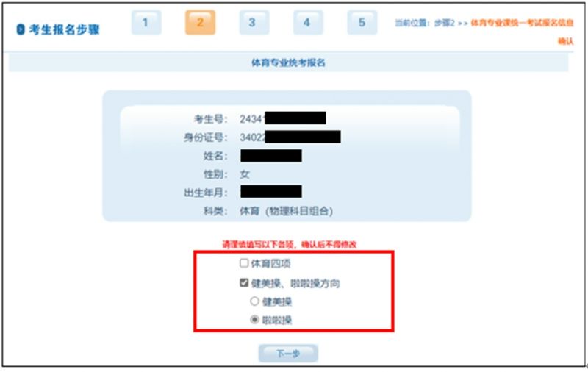Click the 性别 value 女
The image size is (588, 372).
pos(245,174)
